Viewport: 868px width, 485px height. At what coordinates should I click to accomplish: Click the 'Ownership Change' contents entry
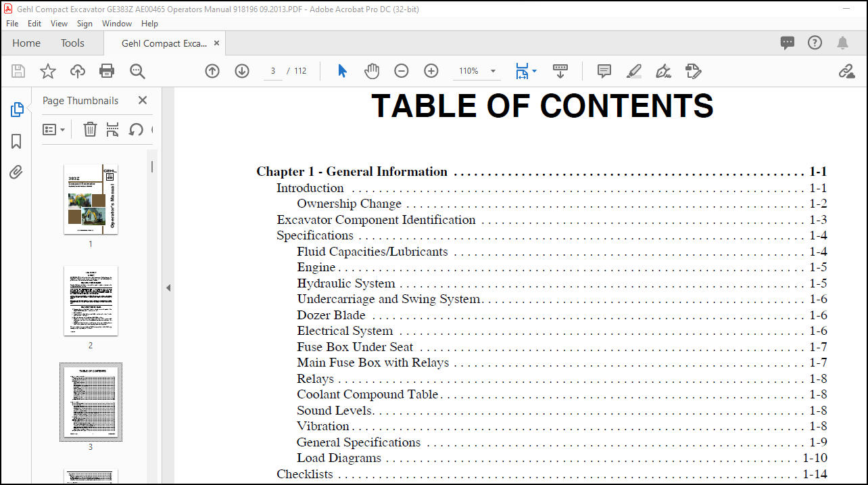click(x=349, y=204)
